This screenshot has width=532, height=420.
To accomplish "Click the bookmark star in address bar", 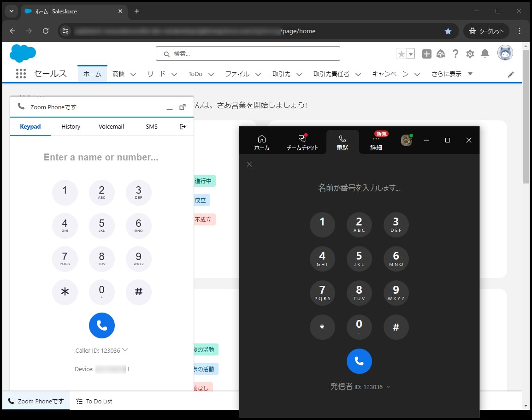I will 448,31.
